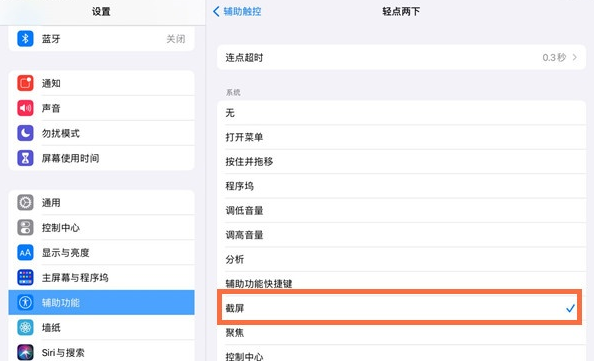Open 蓝牙 settings row
The height and width of the screenshot is (361, 594).
102,39
